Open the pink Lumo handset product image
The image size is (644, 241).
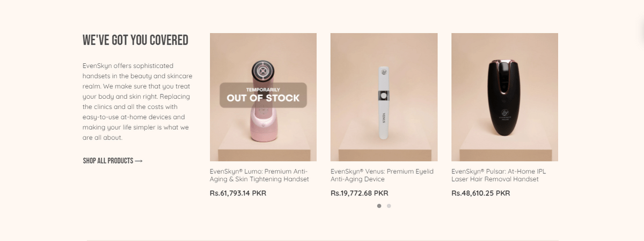coord(263,97)
